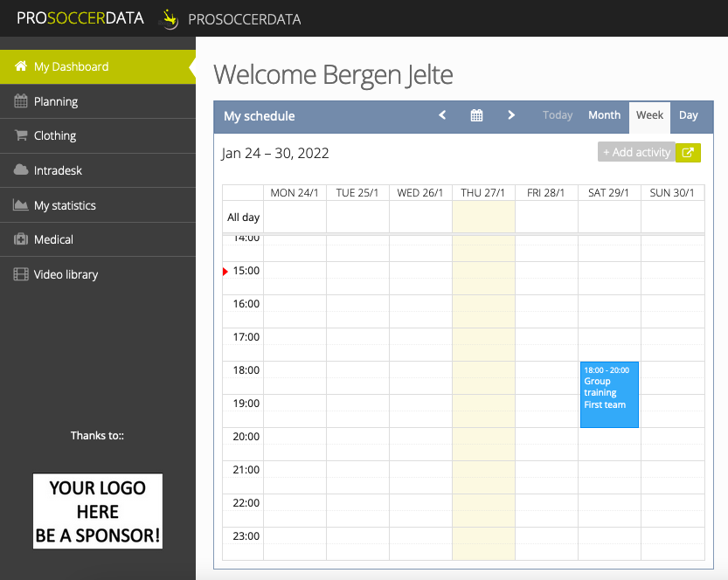Select the SUN 30/1 column header
Image resolution: width=728 pixels, height=580 pixels.
pyautogui.click(x=672, y=193)
